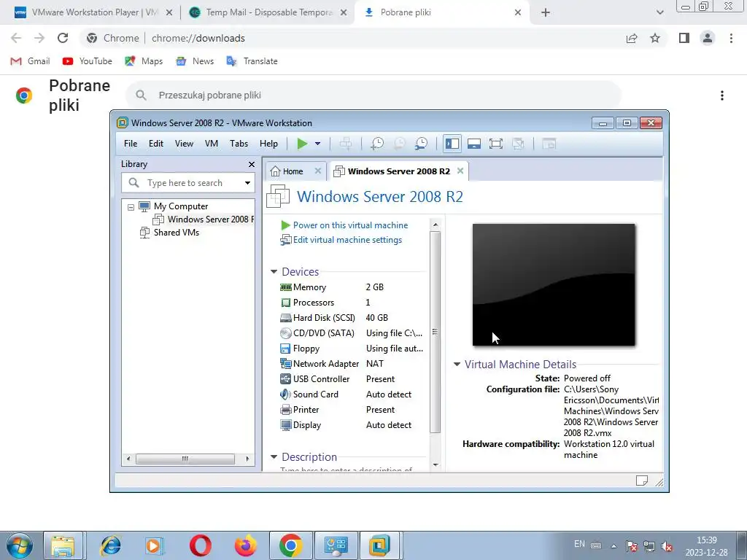The width and height of the screenshot is (747, 560).
Task: Open a new Chrome tab with plus button
Action: (x=546, y=13)
